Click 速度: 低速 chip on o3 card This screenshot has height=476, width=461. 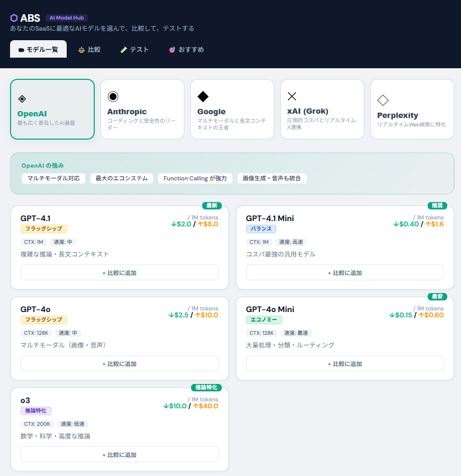click(x=73, y=424)
